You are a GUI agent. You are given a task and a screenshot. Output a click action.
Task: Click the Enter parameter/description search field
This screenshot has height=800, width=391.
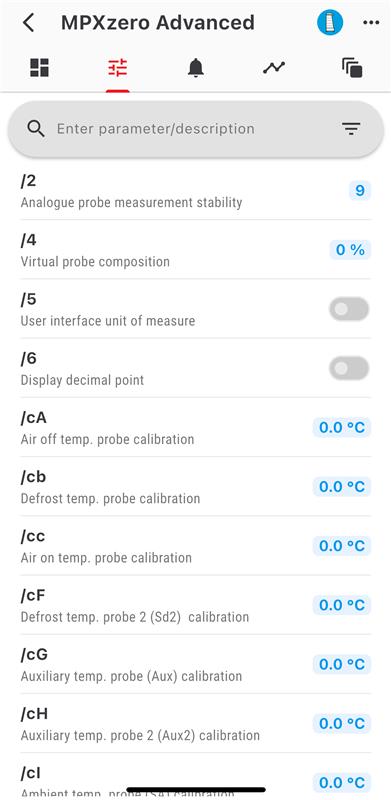click(x=196, y=129)
